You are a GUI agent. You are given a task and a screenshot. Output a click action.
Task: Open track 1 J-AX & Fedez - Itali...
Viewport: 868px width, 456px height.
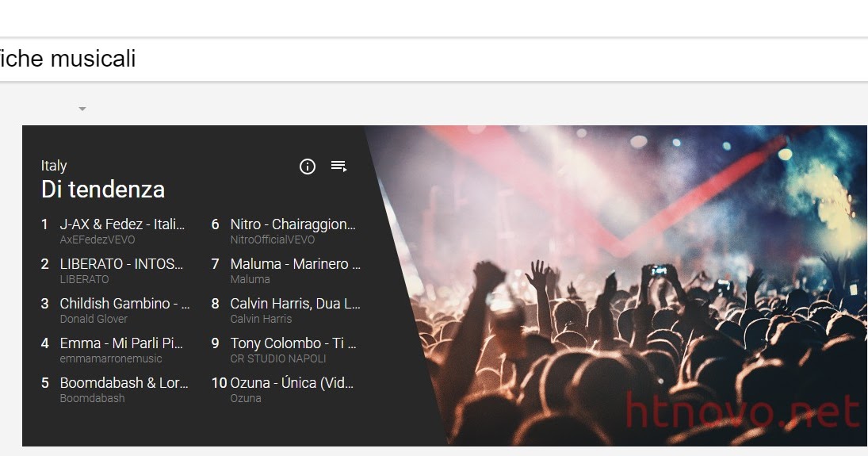click(x=122, y=224)
